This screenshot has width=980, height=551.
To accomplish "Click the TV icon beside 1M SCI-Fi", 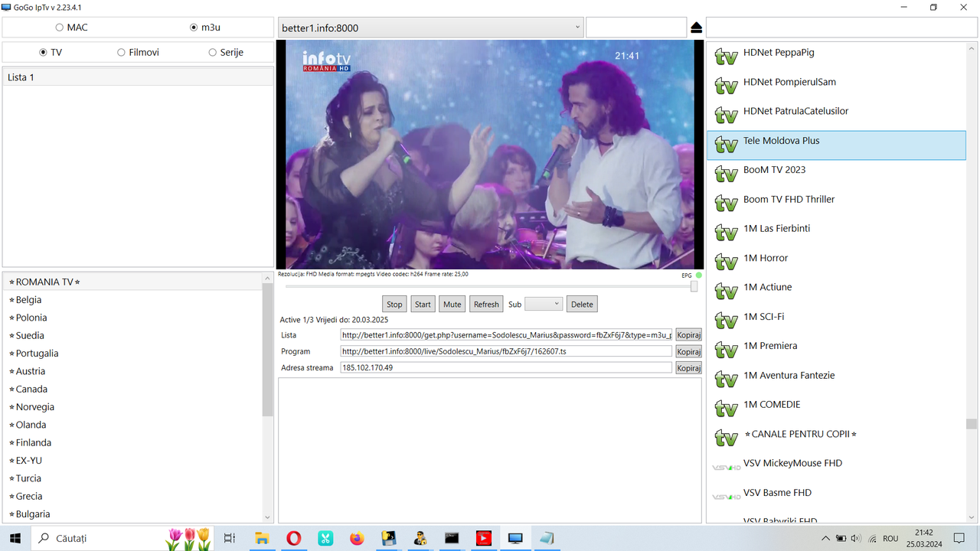I will pyautogui.click(x=726, y=321).
